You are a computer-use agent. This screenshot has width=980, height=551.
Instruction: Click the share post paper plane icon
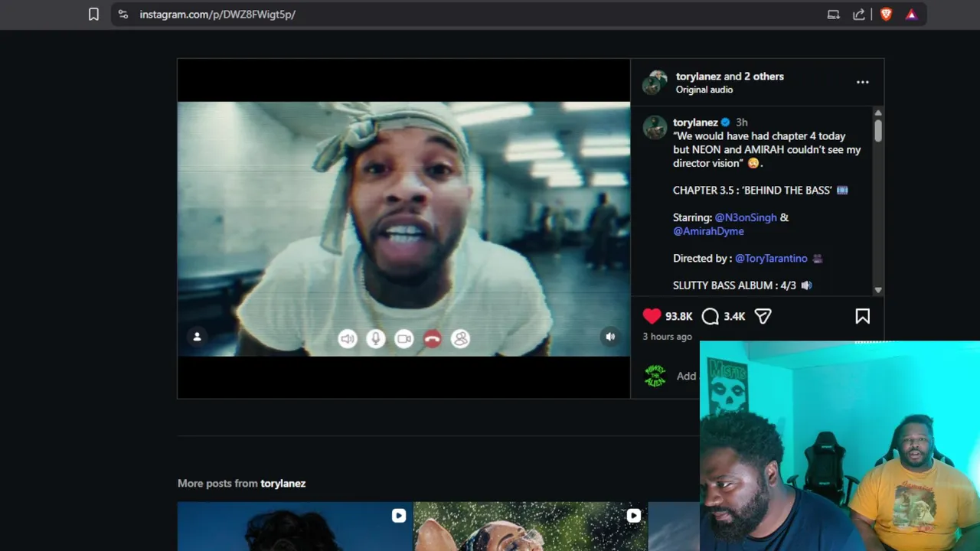(x=763, y=316)
